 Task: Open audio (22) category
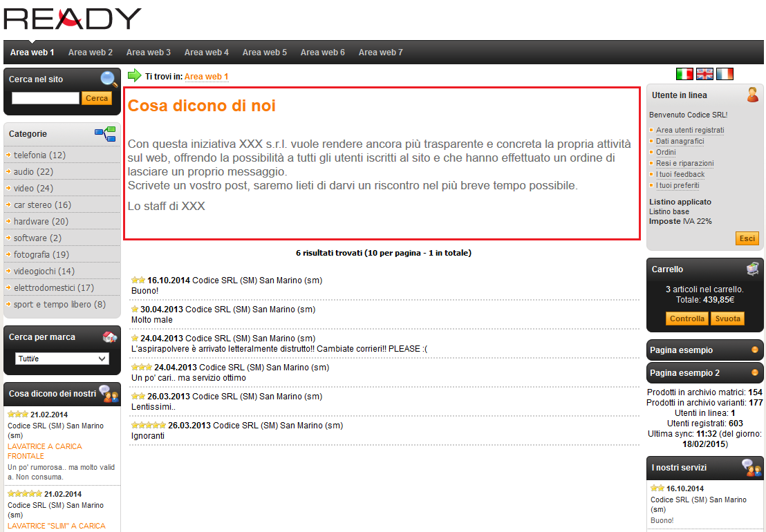click(34, 172)
